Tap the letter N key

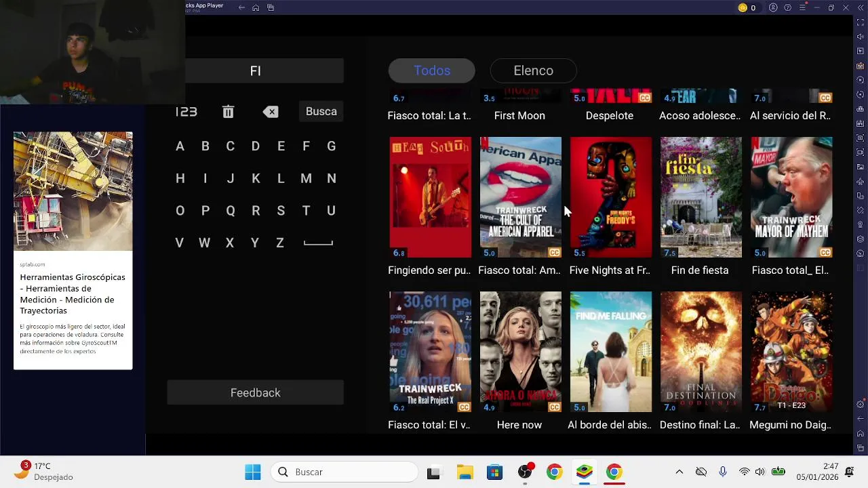click(331, 178)
